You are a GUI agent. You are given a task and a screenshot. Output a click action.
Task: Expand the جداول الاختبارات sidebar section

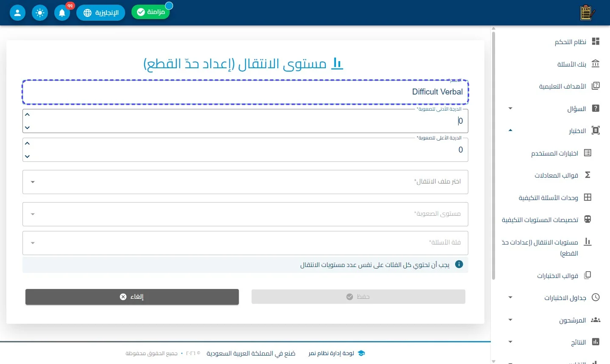point(510,297)
